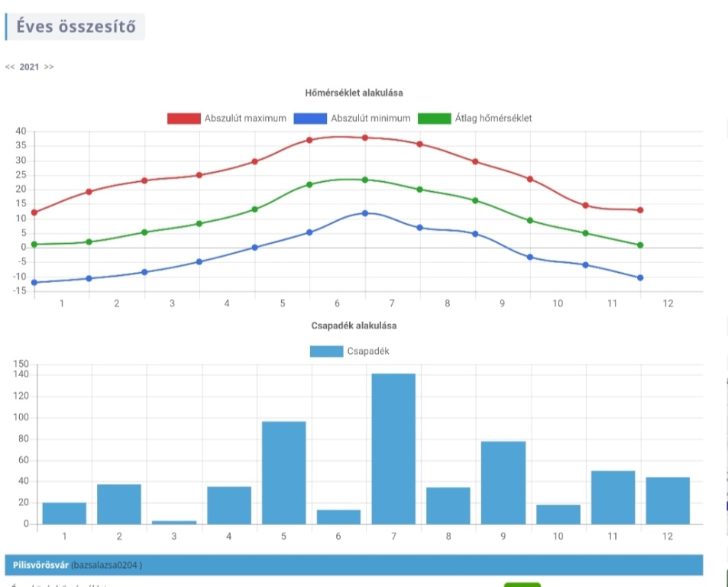Click the blue Abszulút minimum legend swatch
This screenshot has width=728, height=587.
308,118
